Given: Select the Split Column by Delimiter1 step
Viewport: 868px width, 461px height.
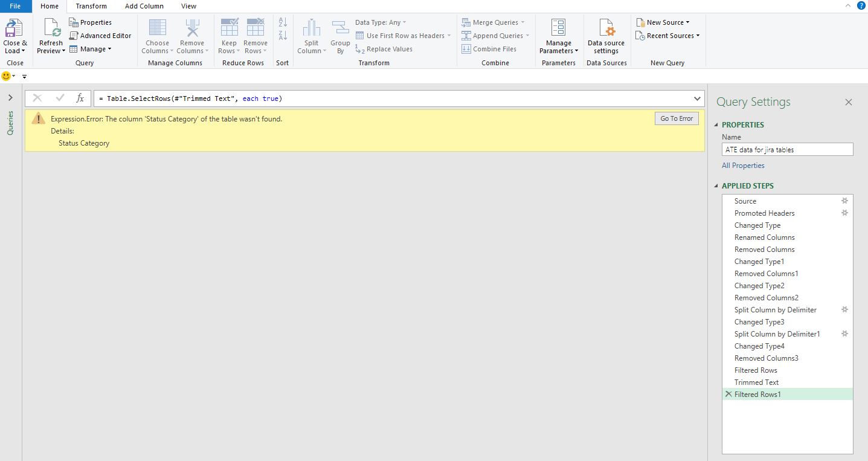Looking at the screenshot, I should pos(787,334).
